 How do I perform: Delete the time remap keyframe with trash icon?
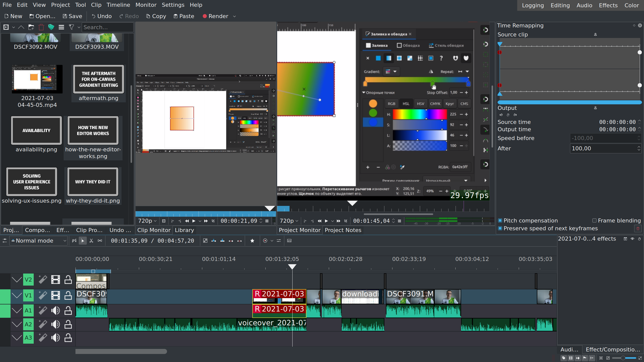(x=638, y=229)
